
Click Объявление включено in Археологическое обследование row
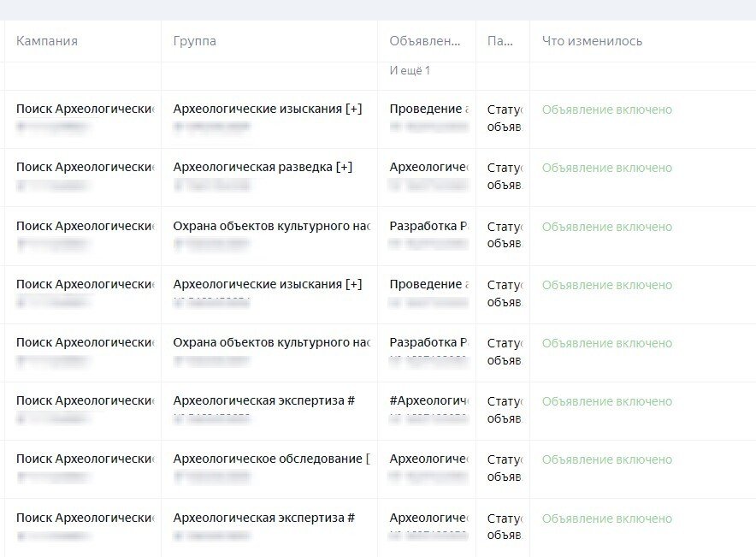coord(606,459)
